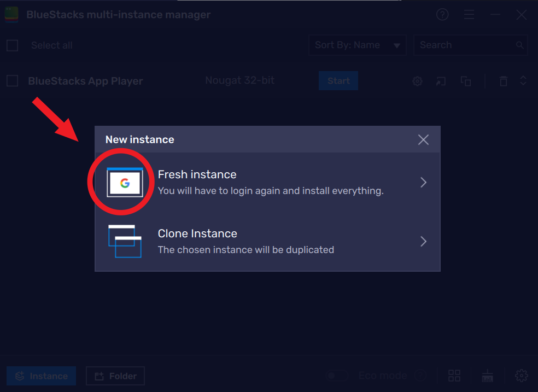Click the Eco mode label

[x=383, y=376]
